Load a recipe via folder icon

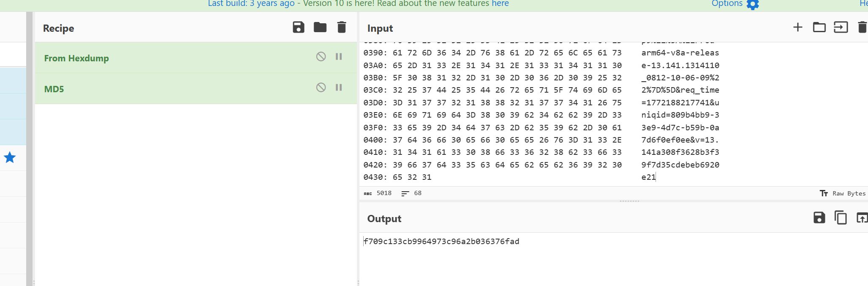320,27
